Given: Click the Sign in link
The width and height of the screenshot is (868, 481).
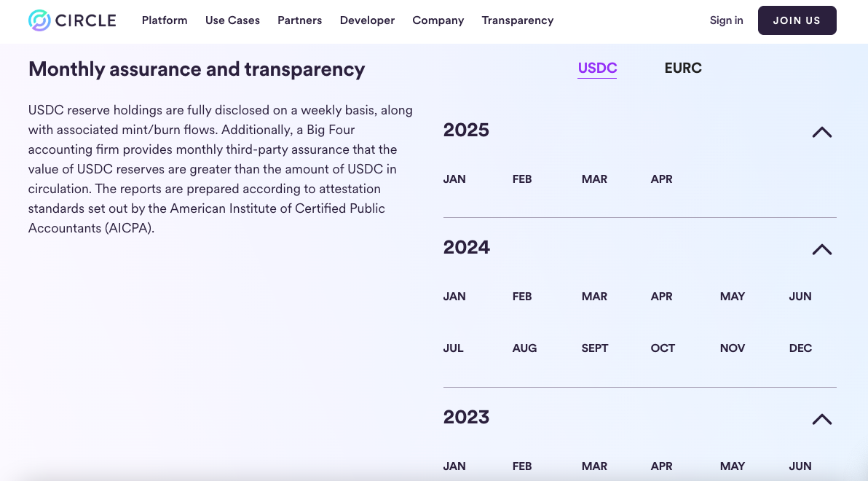Looking at the screenshot, I should pos(726,20).
